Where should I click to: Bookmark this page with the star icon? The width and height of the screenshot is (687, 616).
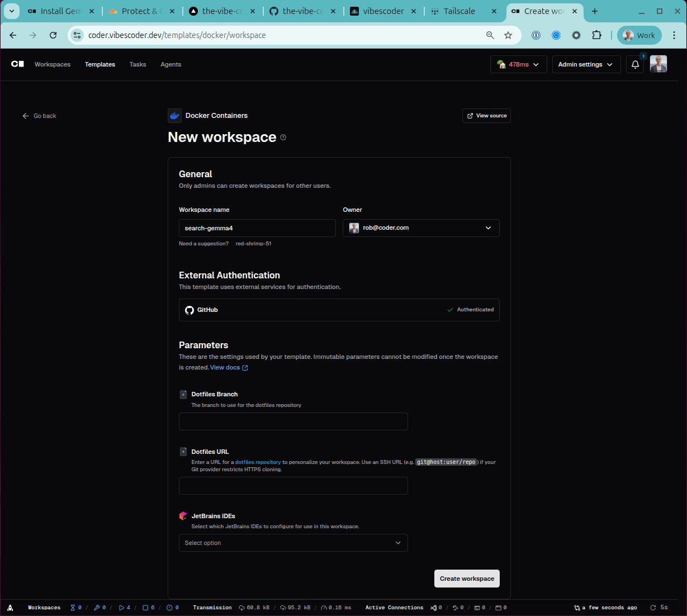coord(508,35)
